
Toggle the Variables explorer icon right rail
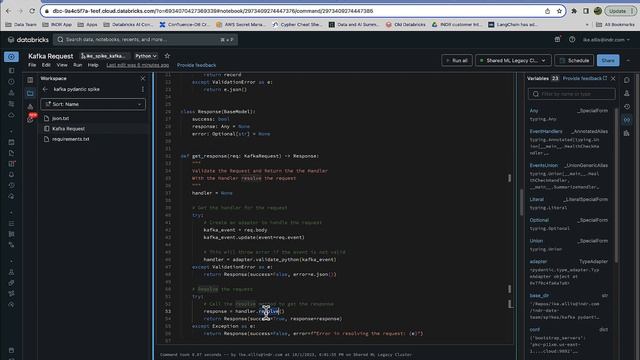click(x=627, y=120)
